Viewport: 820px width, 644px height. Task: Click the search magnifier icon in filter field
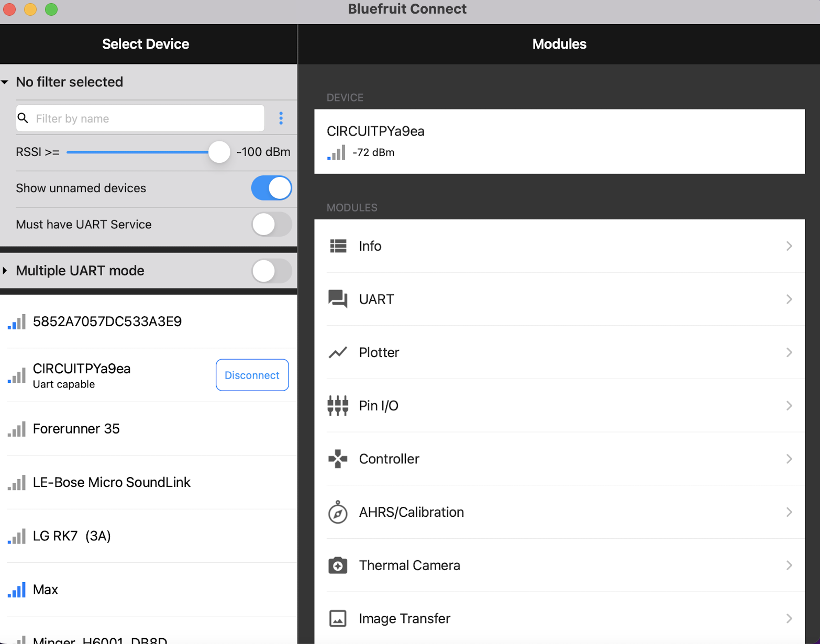23,118
